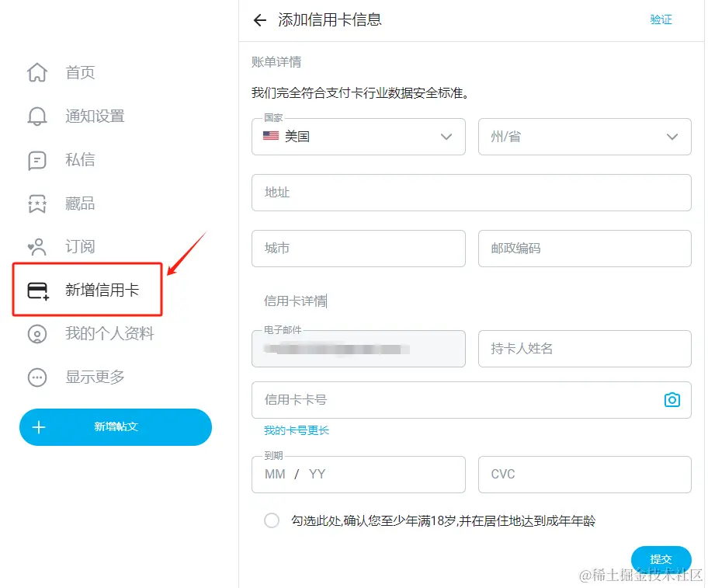The height and width of the screenshot is (588, 708).
Task: Focus the 电子邮件 email field
Action: (x=359, y=349)
